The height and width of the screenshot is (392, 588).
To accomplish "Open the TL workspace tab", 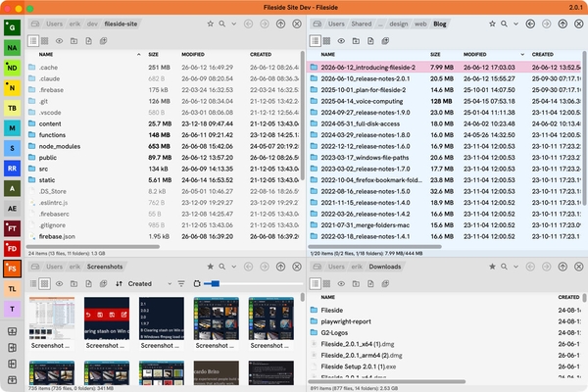I will pyautogui.click(x=12, y=289).
